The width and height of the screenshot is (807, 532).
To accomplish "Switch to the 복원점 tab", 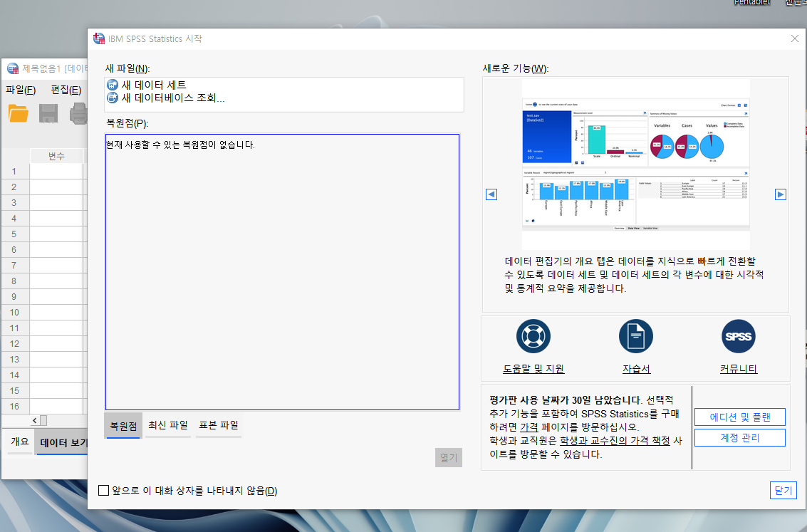I will point(123,425).
